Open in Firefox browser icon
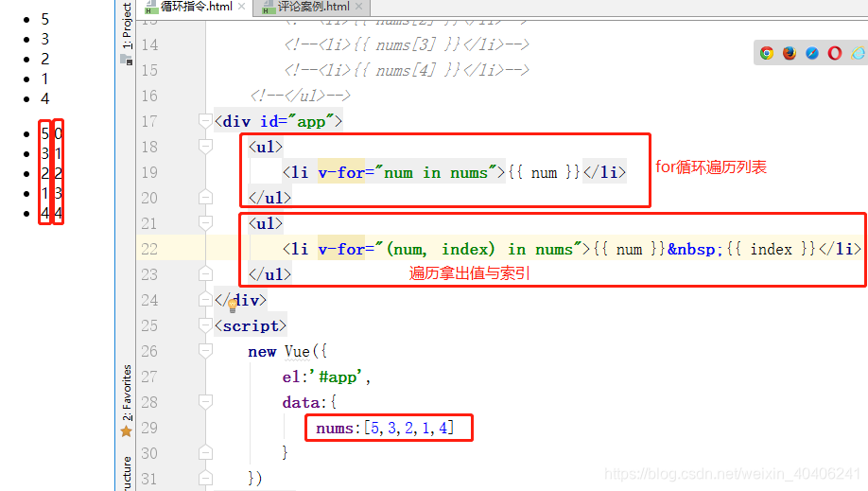The width and height of the screenshot is (868, 491). (790, 53)
